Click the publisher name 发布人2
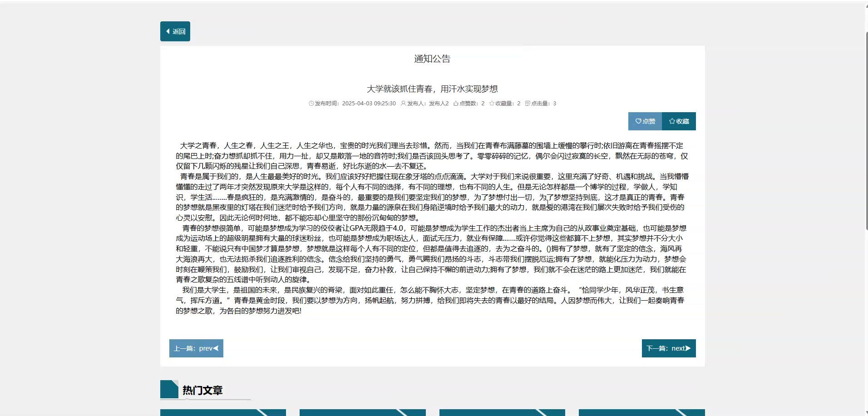868x416 pixels. coord(439,104)
